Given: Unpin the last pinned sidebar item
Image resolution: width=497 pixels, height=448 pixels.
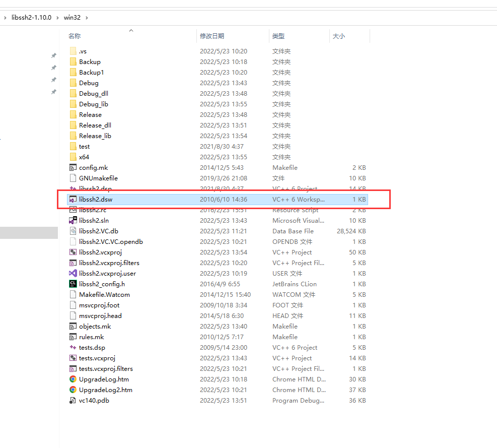Looking at the screenshot, I should [x=54, y=92].
